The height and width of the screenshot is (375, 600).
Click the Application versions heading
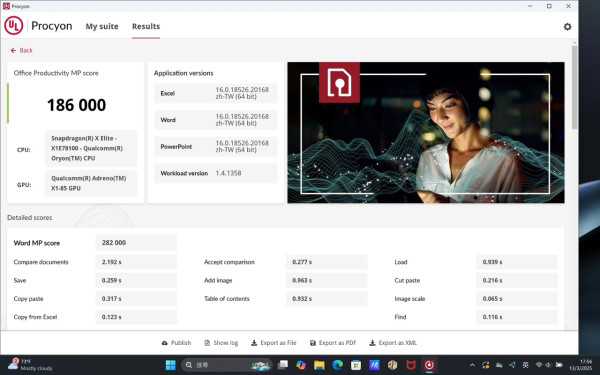click(183, 73)
